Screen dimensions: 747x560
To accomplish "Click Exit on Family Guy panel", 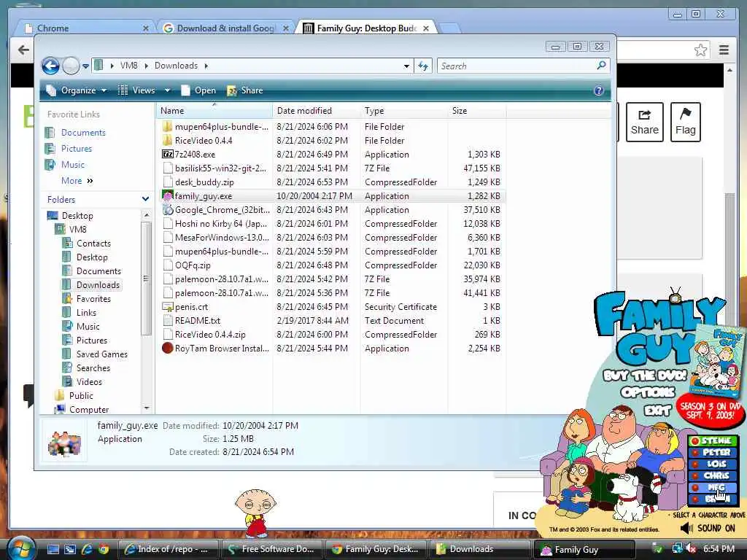I will (x=657, y=410).
